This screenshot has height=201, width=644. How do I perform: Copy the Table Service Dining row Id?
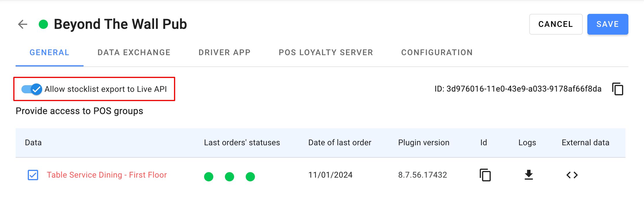click(x=485, y=175)
